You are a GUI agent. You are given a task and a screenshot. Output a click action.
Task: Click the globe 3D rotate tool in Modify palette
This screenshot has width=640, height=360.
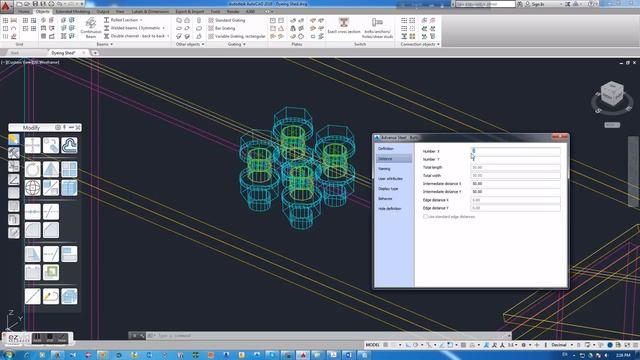point(33,188)
